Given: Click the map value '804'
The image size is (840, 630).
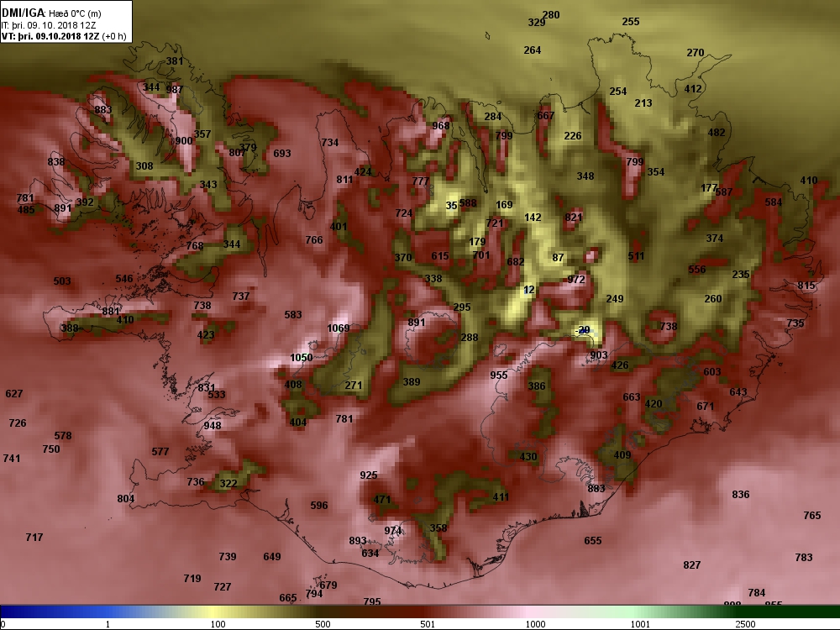Looking at the screenshot, I should tap(126, 499).
